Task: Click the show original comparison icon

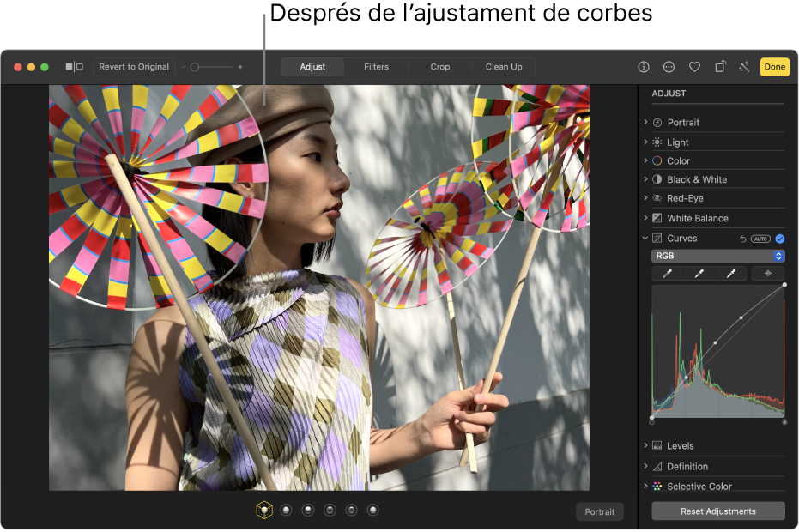Action: [x=75, y=67]
